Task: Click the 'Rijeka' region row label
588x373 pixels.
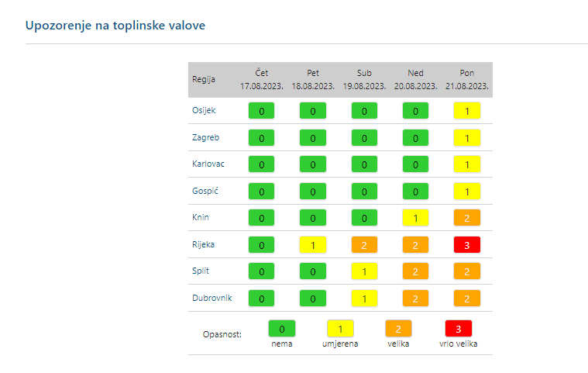Action: [203, 244]
